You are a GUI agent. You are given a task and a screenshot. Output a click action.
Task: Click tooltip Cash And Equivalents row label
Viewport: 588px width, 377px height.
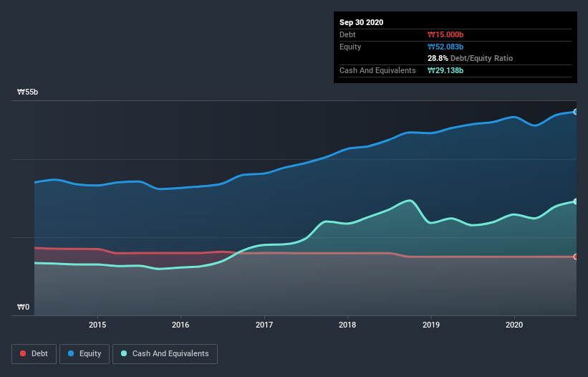(x=377, y=70)
